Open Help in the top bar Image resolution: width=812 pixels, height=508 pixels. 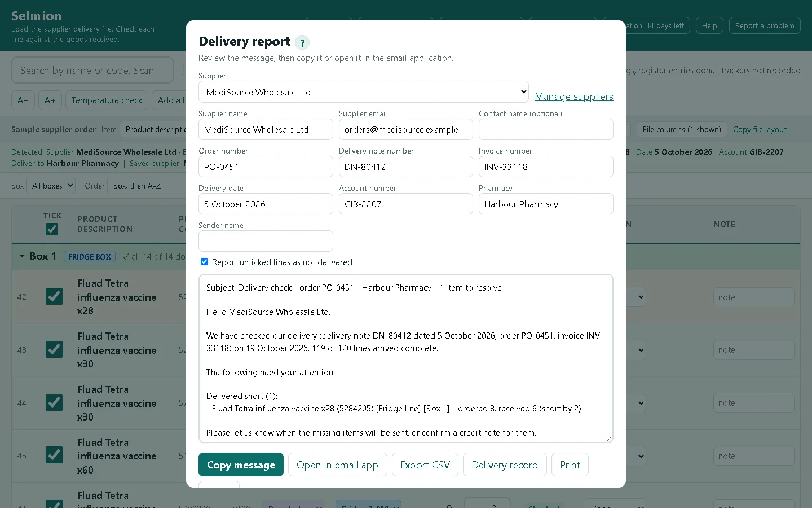709,25
